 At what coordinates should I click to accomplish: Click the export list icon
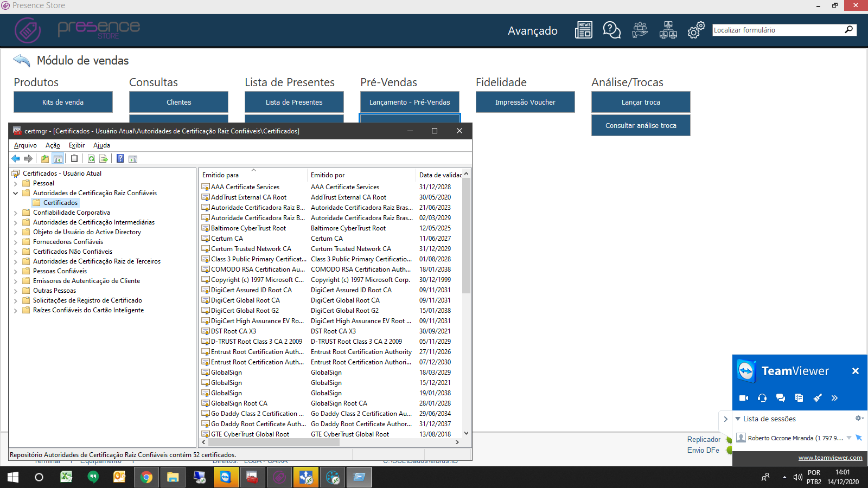click(x=104, y=158)
